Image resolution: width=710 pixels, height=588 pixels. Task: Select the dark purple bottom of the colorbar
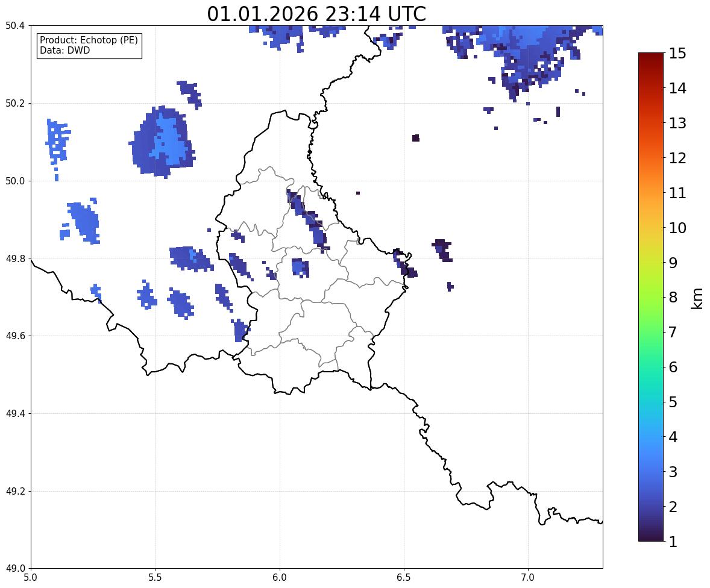(x=651, y=538)
